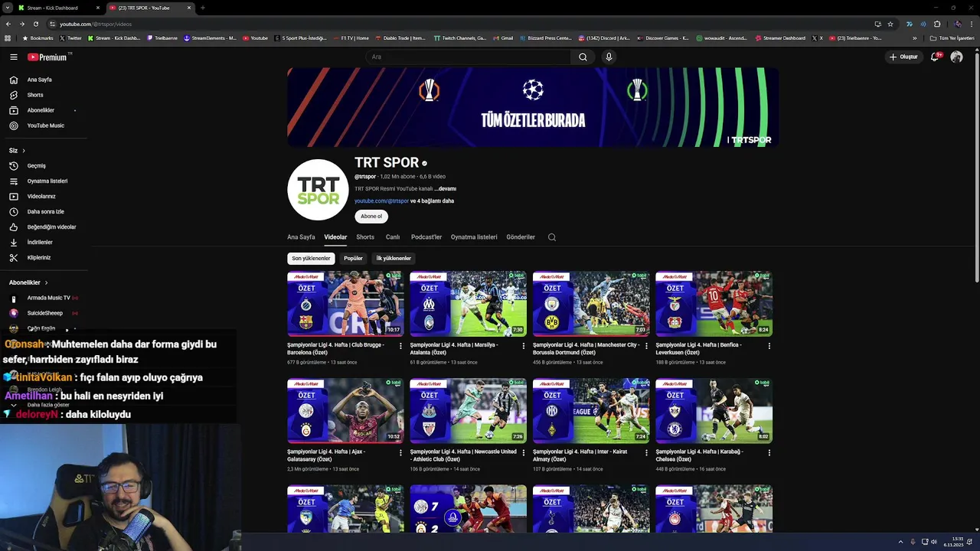The image size is (980, 551).
Task: Open Videolarınız in the sidebar
Action: (x=41, y=197)
